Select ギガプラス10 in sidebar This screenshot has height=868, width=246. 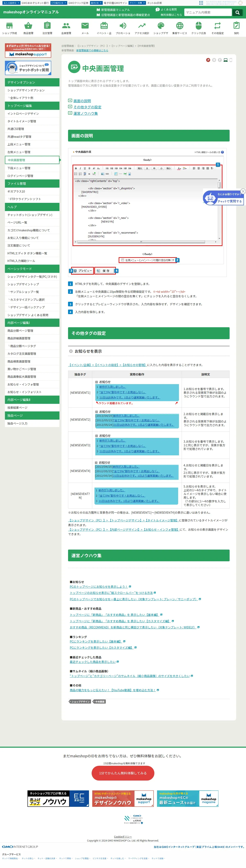(32, 191)
